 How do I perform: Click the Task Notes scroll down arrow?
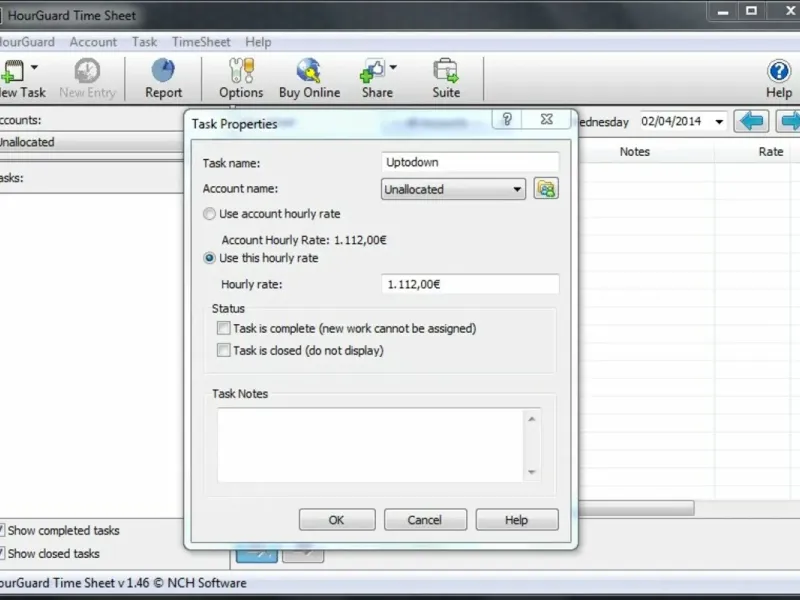pyautogui.click(x=532, y=472)
